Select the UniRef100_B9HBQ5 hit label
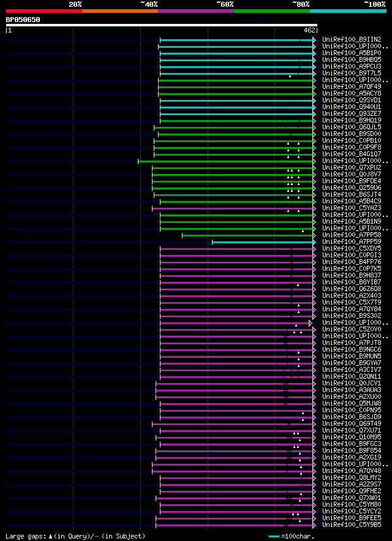 click(352, 59)
